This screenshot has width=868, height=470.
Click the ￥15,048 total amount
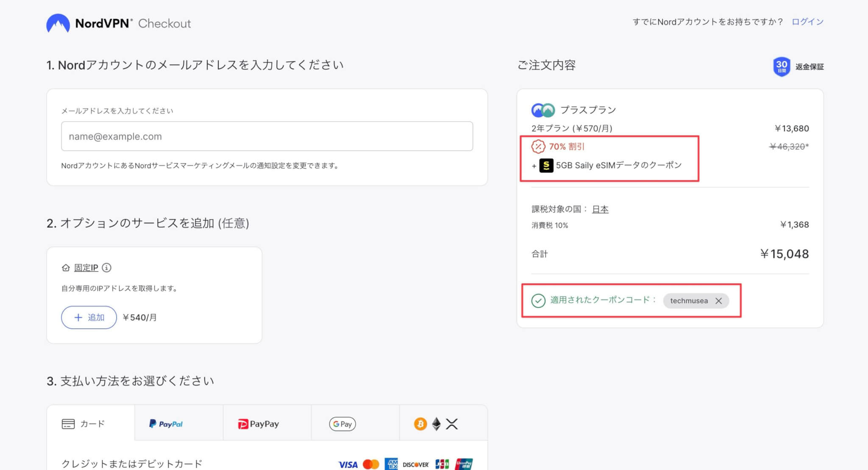click(x=784, y=254)
